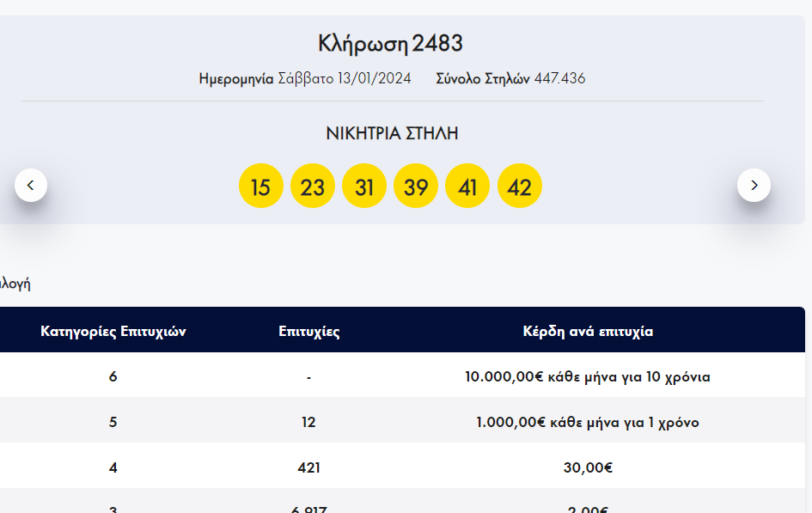Click the ΝΙΚΗΤΡΙΑ ΣΤΗΛΗ heading

tap(392, 133)
